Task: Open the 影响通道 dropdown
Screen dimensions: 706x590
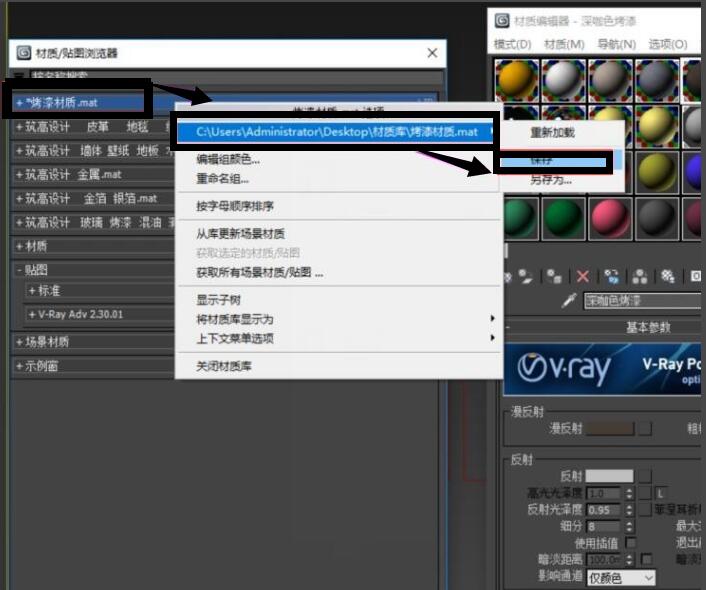Action: (620, 577)
